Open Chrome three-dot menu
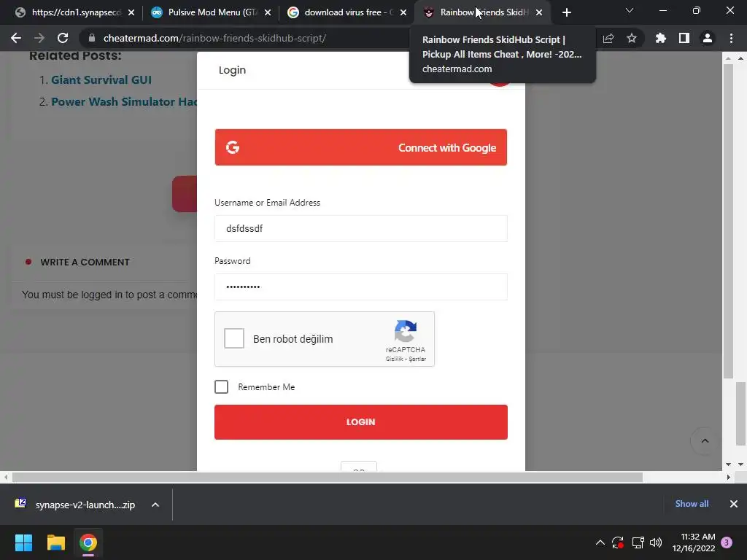747x560 pixels. (731, 38)
